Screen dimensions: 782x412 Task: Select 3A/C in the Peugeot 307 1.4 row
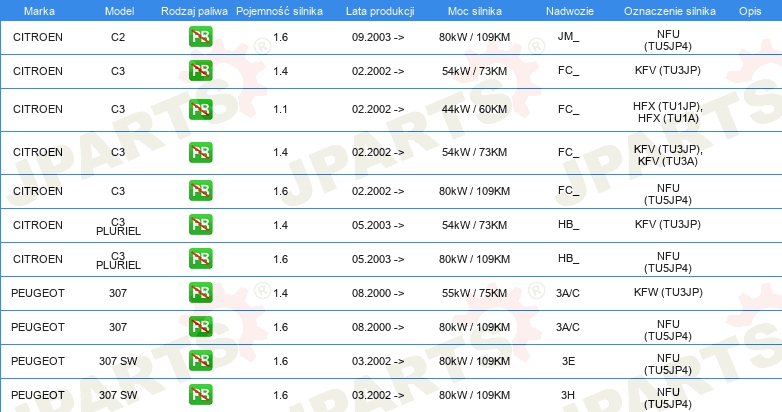coord(568,293)
